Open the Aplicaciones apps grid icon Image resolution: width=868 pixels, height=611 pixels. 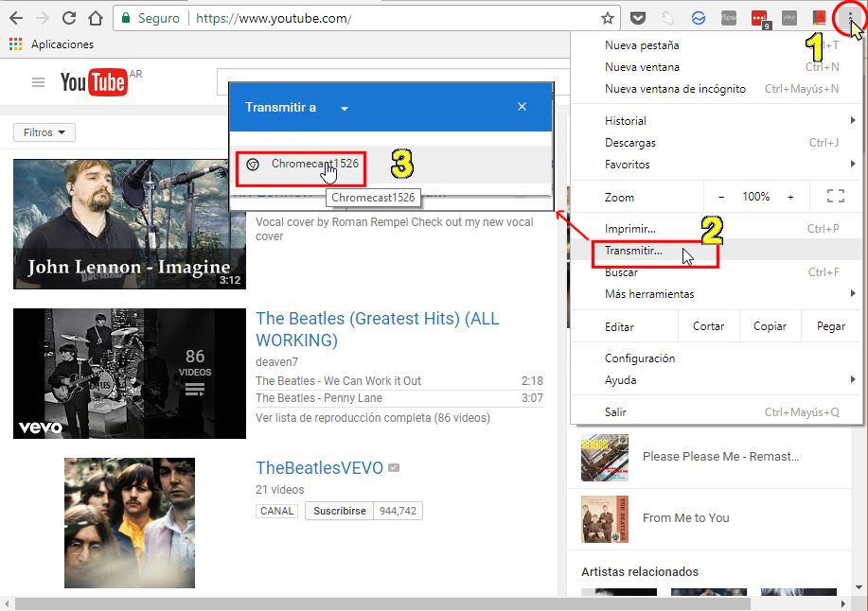tap(15, 44)
